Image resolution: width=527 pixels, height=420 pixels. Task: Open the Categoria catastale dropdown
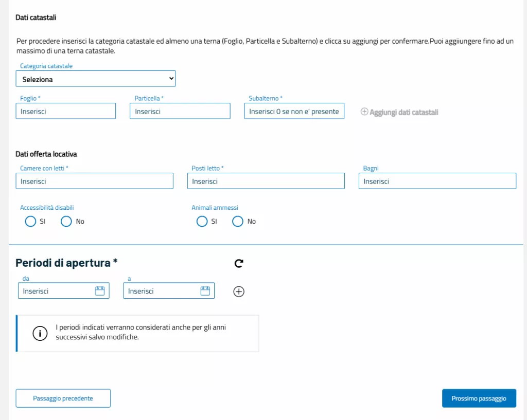tap(96, 79)
